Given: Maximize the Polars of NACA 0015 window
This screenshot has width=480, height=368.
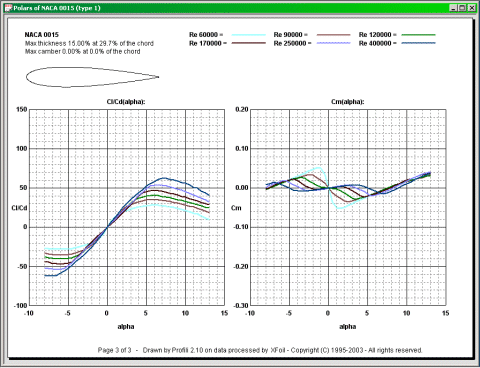Looking at the screenshot, I should pyautogui.click(x=462, y=8).
